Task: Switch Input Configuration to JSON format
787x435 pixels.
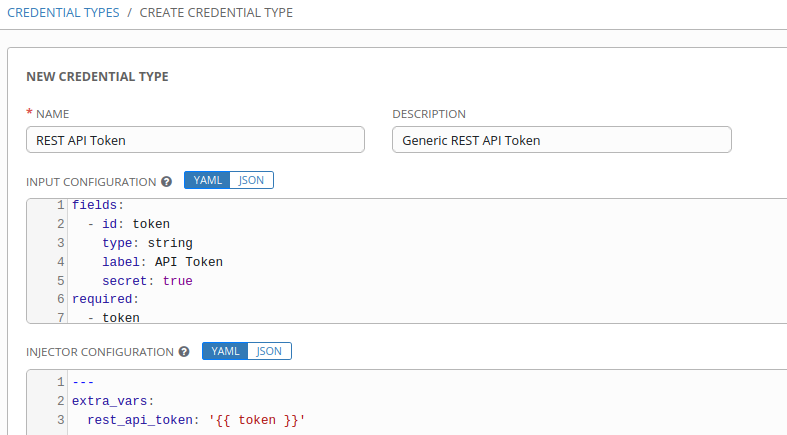Action: coord(251,181)
